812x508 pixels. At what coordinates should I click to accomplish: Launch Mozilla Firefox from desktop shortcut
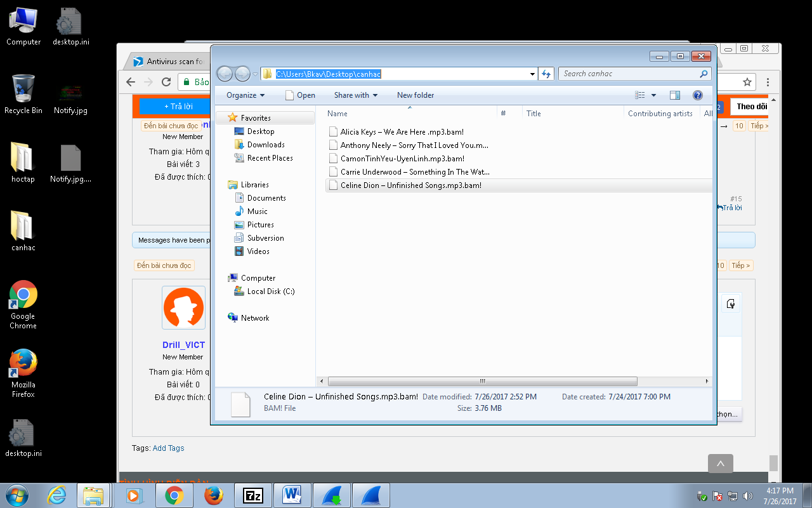23,373
